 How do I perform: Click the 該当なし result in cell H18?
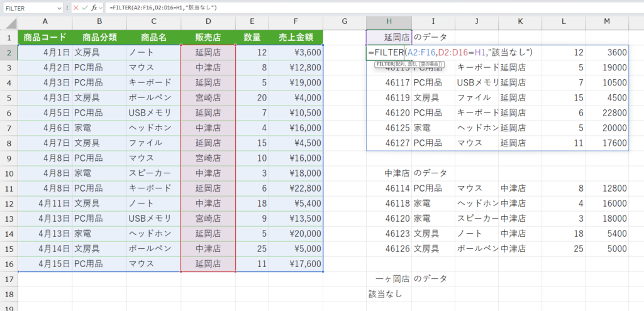389,294
